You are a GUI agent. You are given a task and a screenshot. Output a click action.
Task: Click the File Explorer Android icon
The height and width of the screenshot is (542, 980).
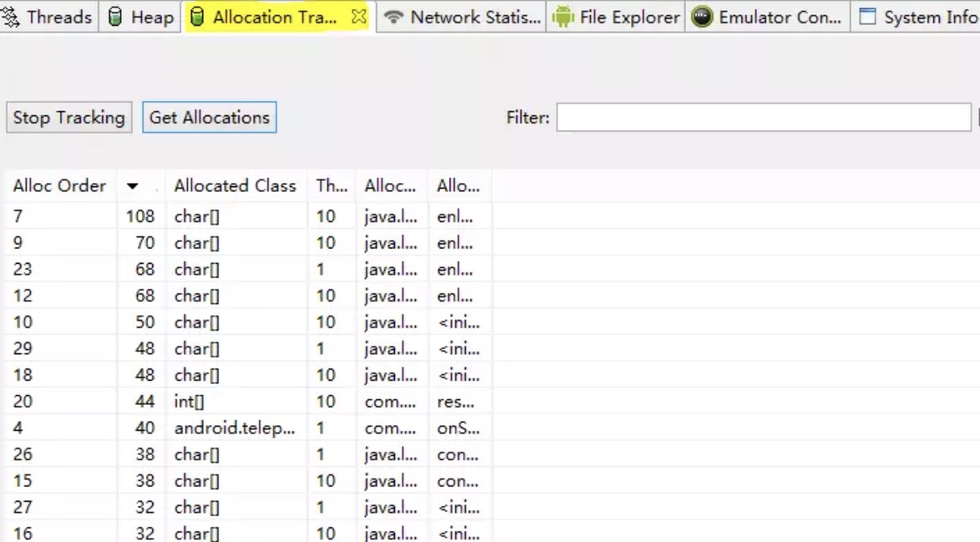(563, 17)
